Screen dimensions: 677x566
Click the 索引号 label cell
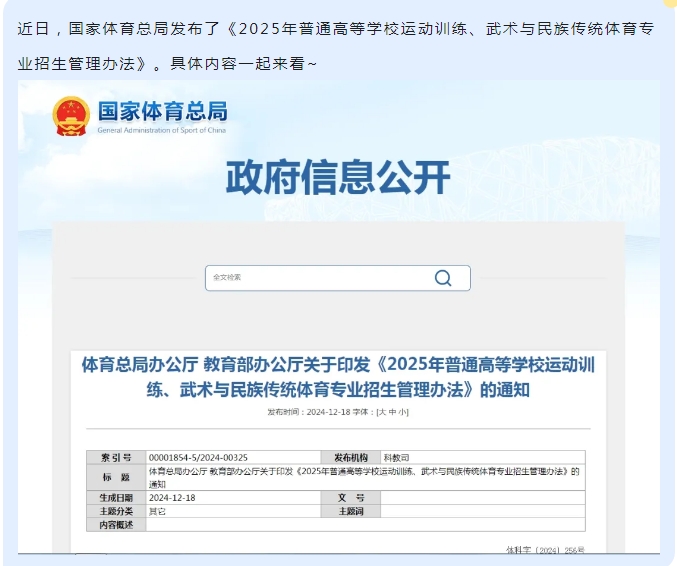pyautogui.click(x=116, y=458)
